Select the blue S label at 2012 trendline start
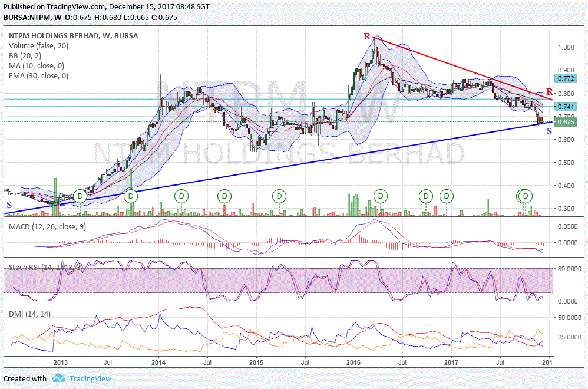588x389 pixels. pos(9,205)
